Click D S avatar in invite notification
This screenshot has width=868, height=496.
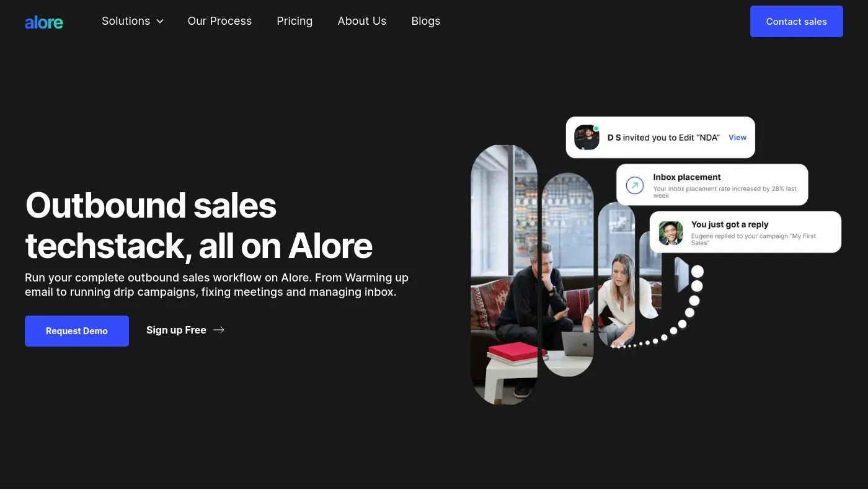point(587,137)
